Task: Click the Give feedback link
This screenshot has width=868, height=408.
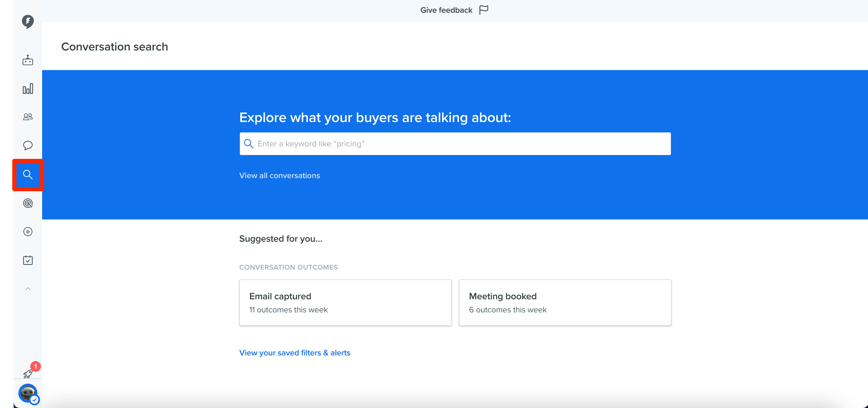Action: 446,10
